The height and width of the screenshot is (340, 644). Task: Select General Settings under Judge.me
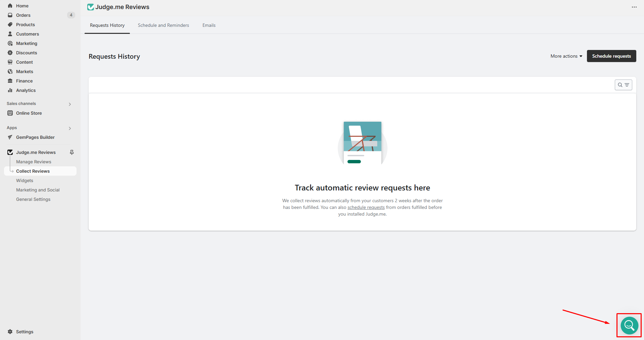pyautogui.click(x=33, y=199)
